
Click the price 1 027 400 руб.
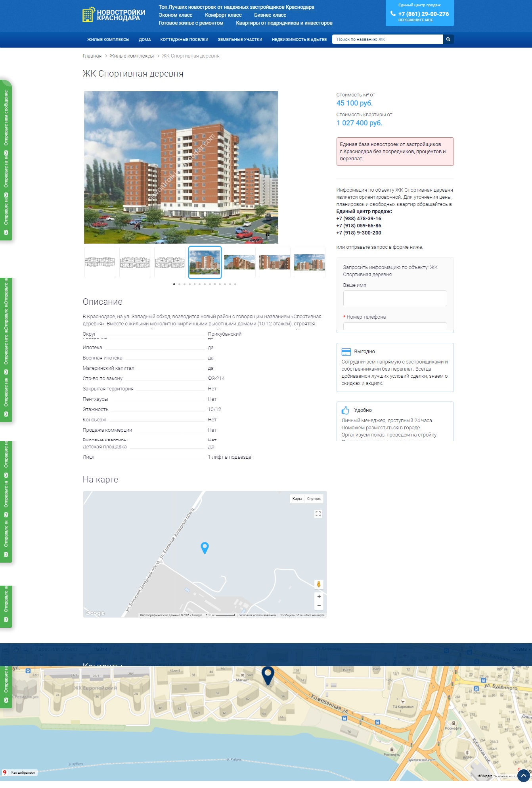[x=359, y=123]
